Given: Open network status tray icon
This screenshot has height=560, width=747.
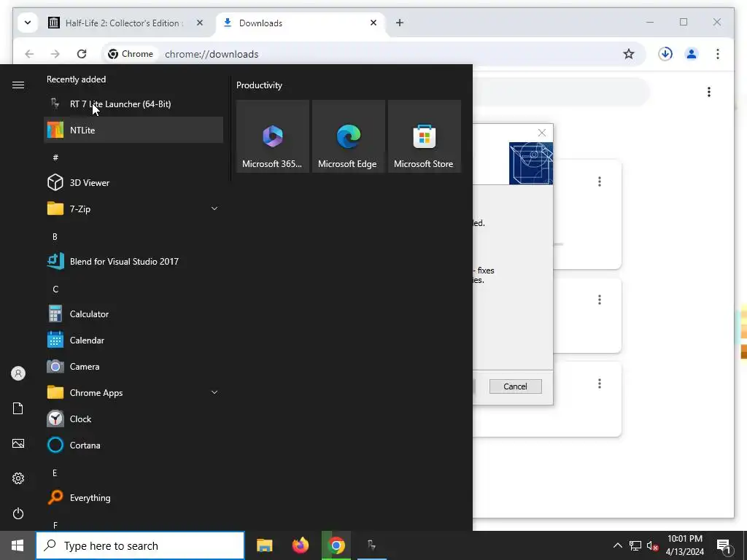Looking at the screenshot, I should tap(635, 545).
